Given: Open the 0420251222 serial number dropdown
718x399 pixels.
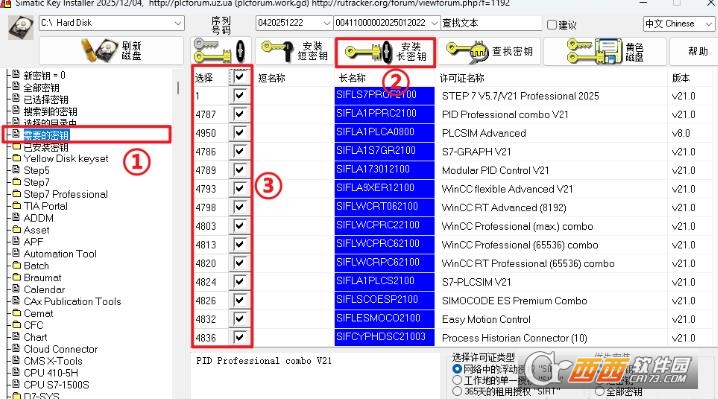Looking at the screenshot, I should [x=326, y=23].
